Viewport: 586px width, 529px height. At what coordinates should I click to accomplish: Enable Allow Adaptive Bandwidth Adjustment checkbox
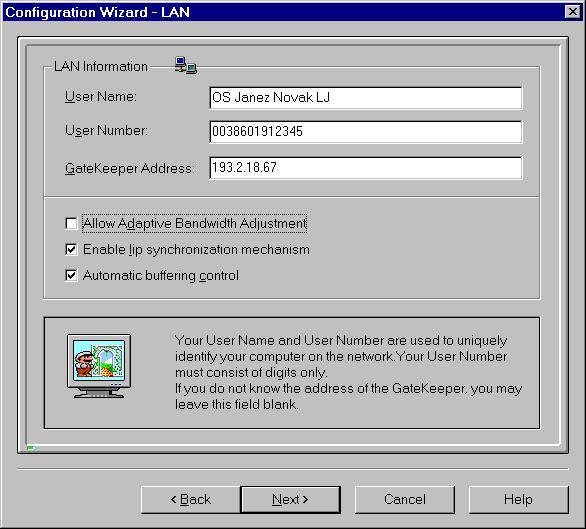pos(71,223)
